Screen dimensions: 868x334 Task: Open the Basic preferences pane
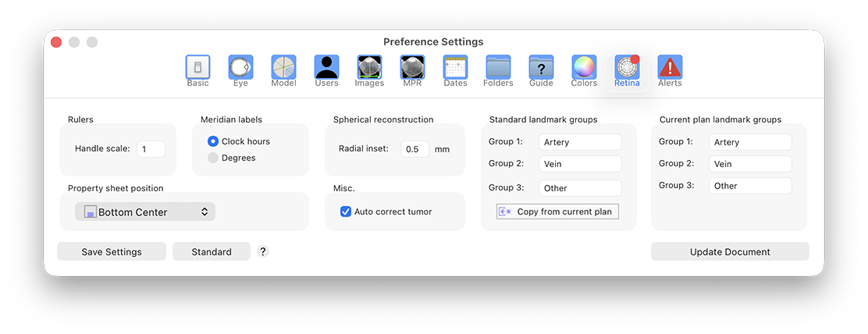[197, 69]
